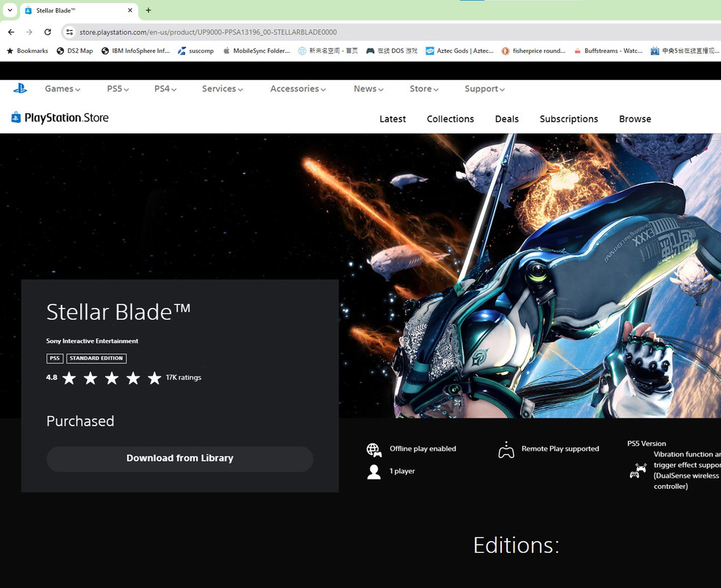
Task: Open site information icon in address bar
Action: pos(69,32)
